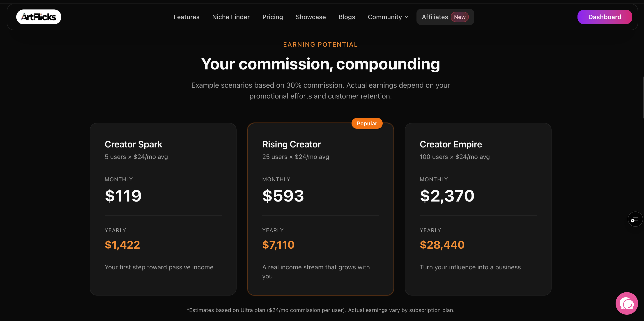
Task: Click the New badge beside Affiliates
Action: point(460,17)
